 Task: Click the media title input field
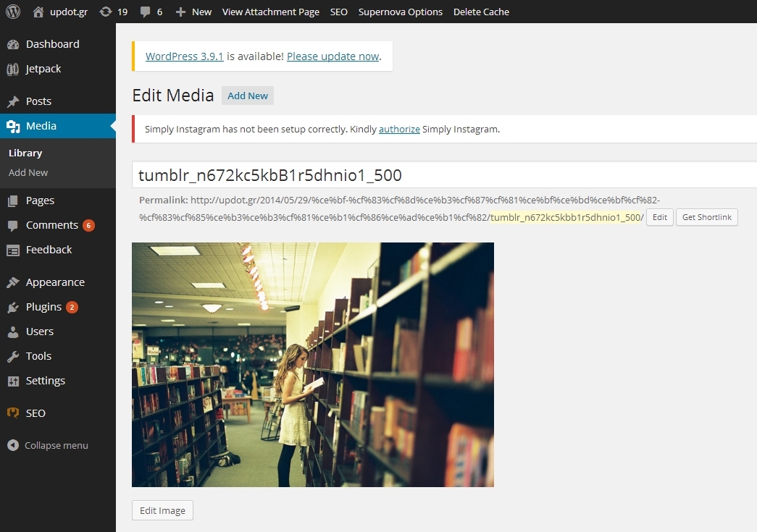pos(443,175)
